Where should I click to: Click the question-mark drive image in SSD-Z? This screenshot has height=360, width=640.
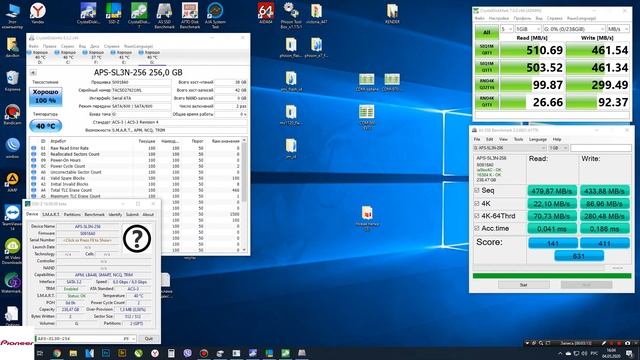point(137,239)
